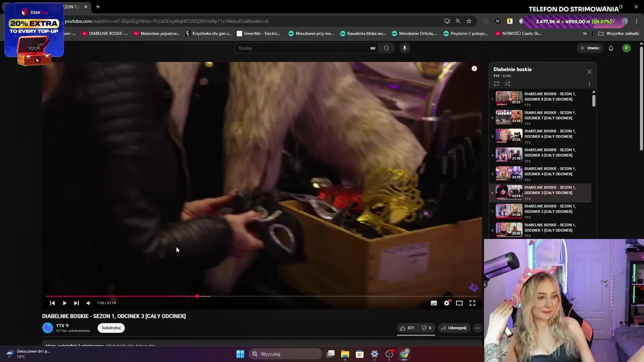Image resolution: width=644 pixels, height=362 pixels.
Task: Open browser zoom magnifier icon
Action: 458,21
